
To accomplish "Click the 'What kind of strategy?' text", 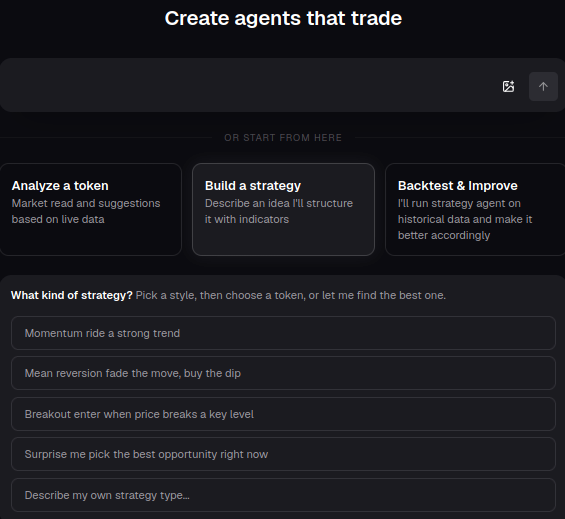I will 72,295.
